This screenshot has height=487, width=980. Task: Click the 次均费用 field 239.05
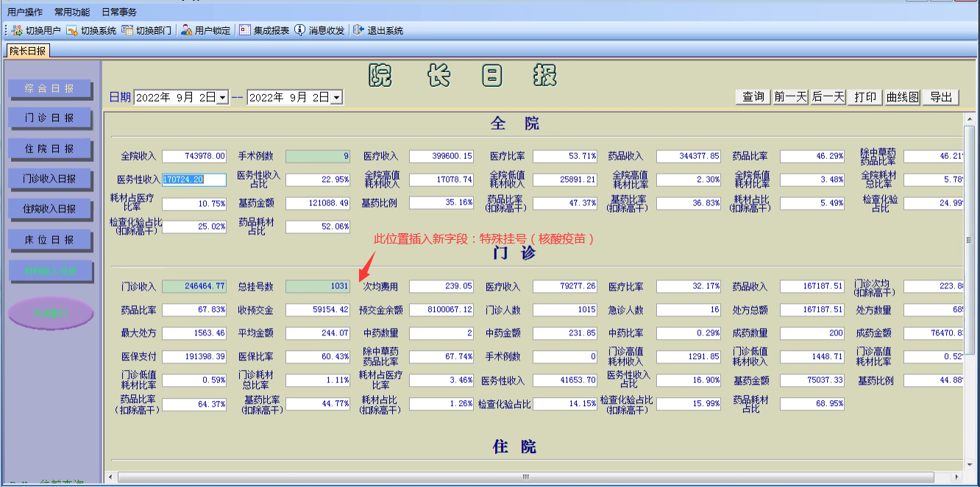click(441, 286)
